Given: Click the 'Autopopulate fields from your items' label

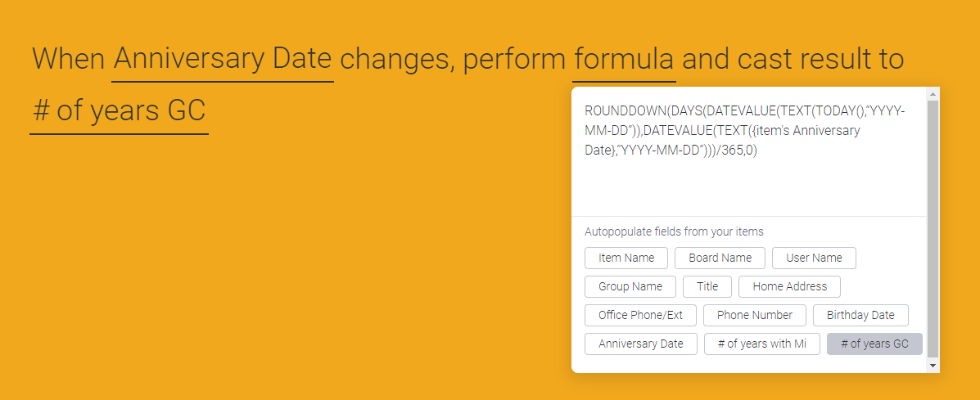Looking at the screenshot, I should (674, 231).
